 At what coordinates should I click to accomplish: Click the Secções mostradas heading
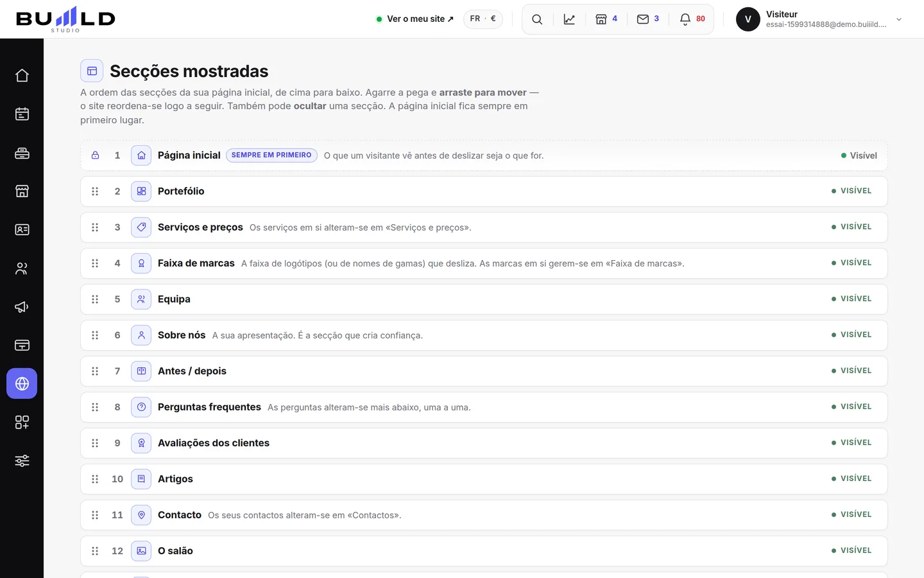[x=189, y=71]
